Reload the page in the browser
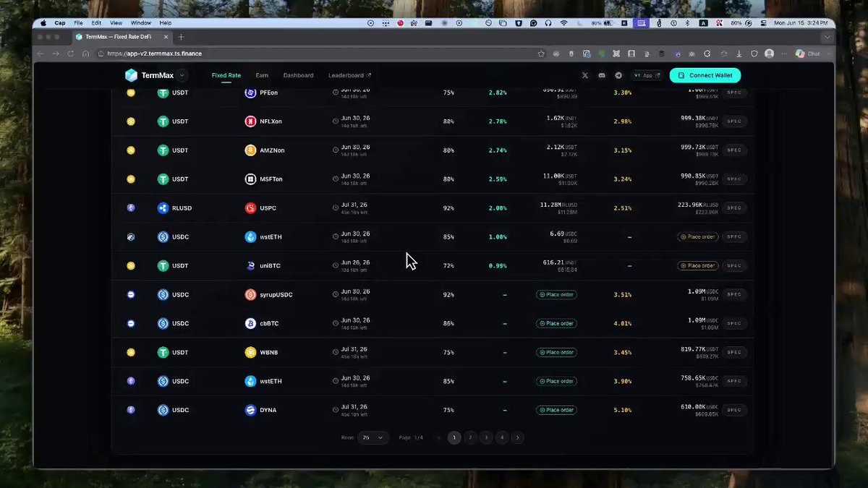The width and height of the screenshot is (868, 488). click(70, 53)
